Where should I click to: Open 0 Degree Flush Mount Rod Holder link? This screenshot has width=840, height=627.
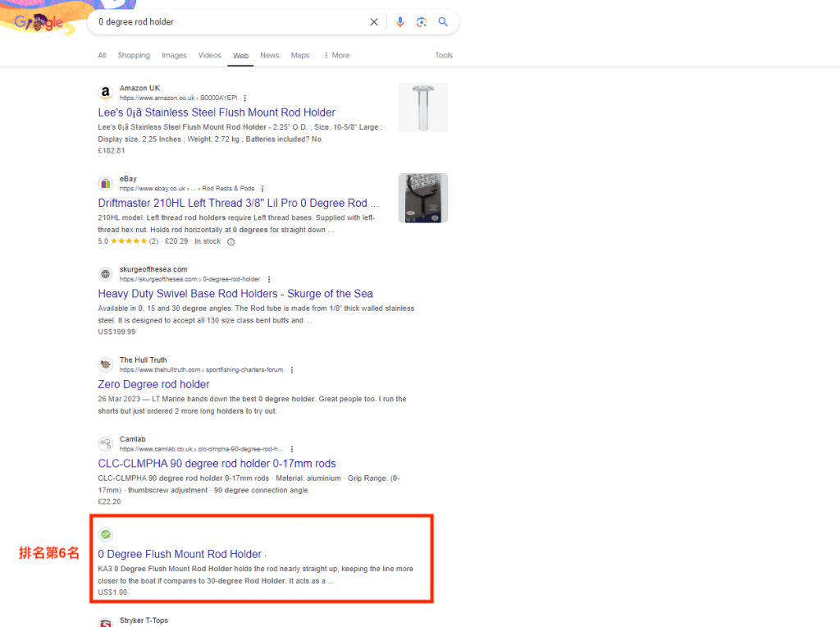[x=180, y=554]
